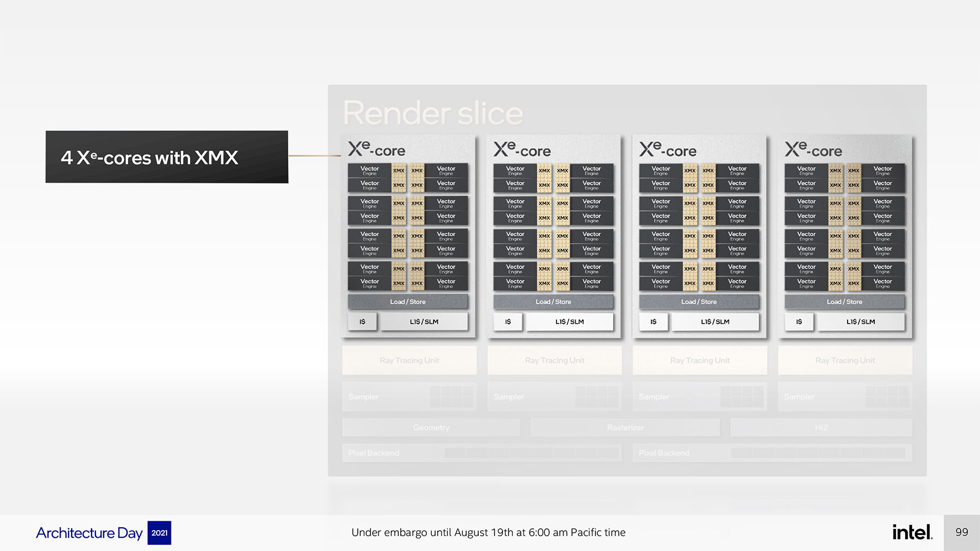
Task: Click the Rasterizer block
Action: pyautogui.click(x=625, y=428)
